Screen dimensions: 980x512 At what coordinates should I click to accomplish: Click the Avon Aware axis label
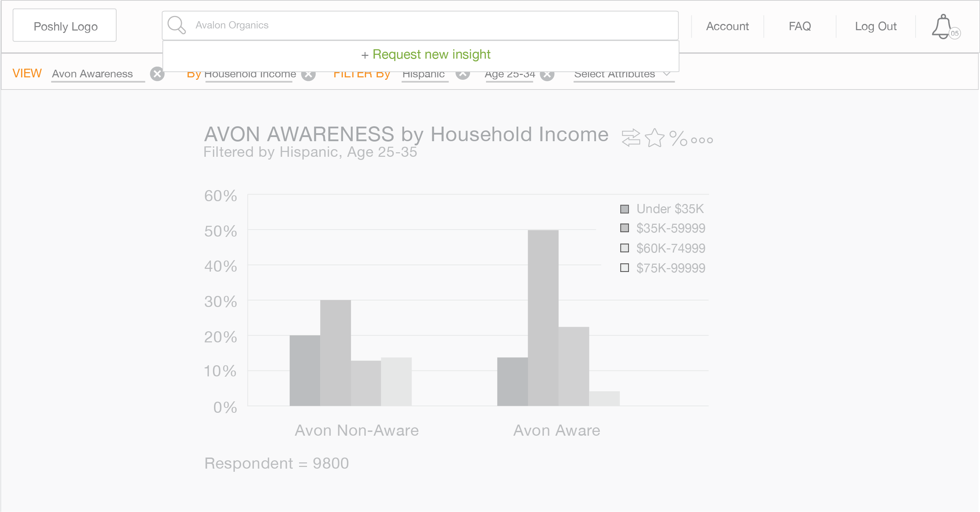(556, 430)
